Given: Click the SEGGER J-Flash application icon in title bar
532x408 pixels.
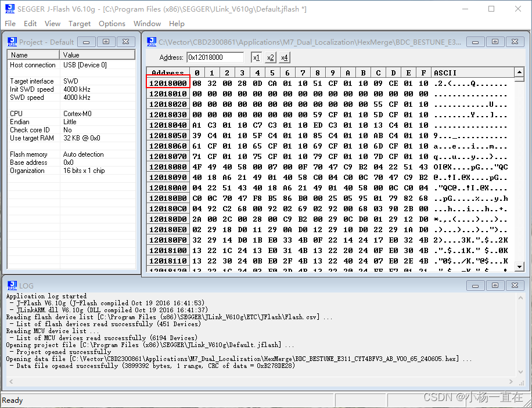Looking at the screenshot, I should pyautogui.click(x=9, y=9).
